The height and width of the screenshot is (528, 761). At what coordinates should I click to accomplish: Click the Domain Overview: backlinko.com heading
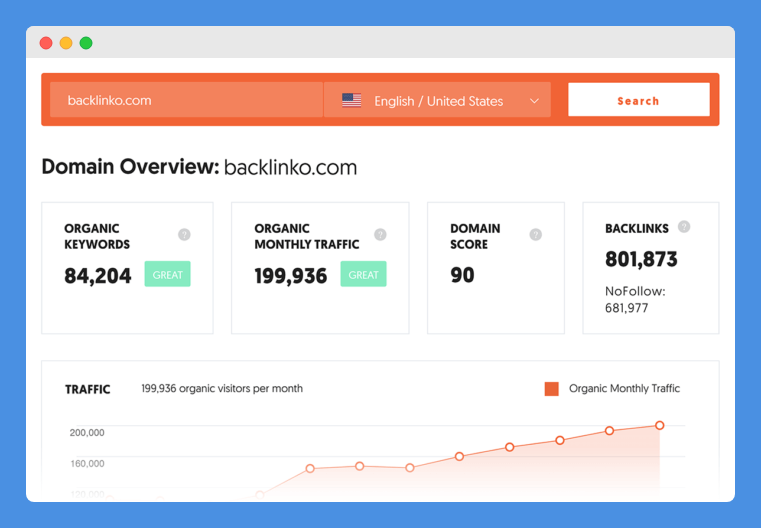pos(199,167)
